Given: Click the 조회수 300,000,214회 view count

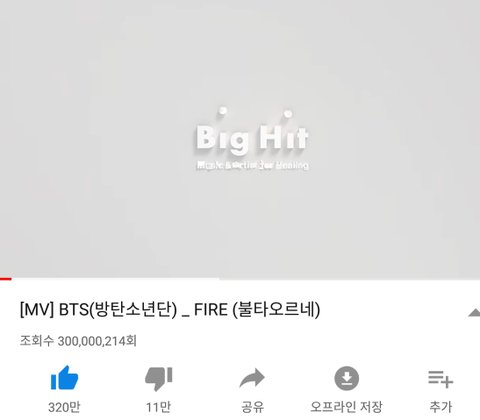Looking at the screenshot, I should 78,341.
